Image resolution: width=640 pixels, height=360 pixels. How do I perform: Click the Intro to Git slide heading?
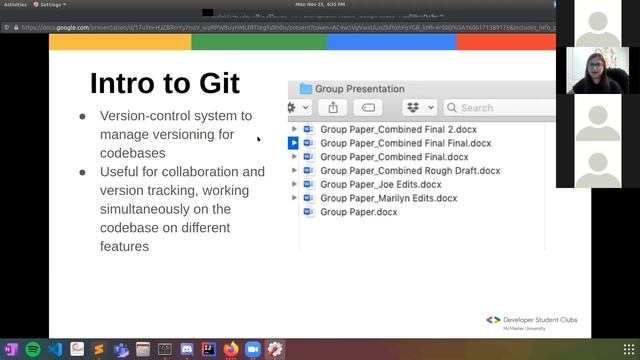coord(164,83)
